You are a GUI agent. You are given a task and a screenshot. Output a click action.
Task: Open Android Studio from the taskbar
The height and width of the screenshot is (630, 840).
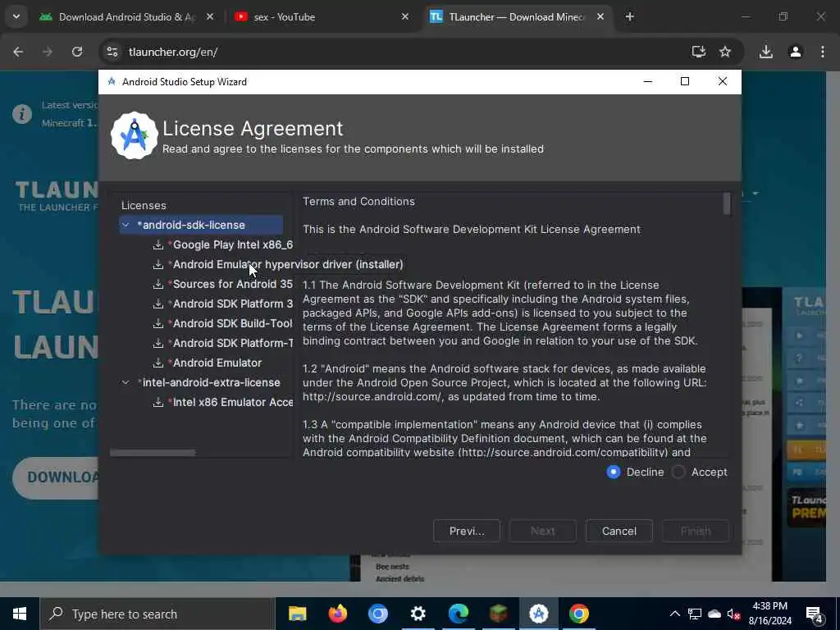point(538,614)
